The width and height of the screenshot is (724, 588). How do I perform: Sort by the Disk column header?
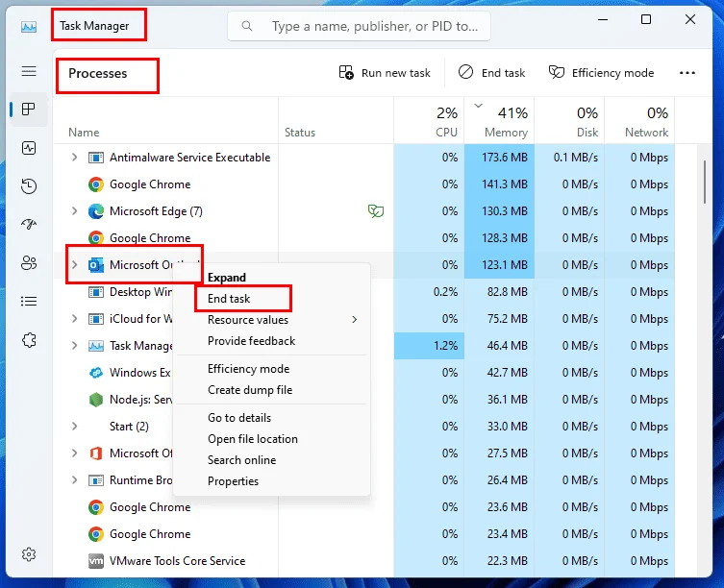click(x=569, y=121)
